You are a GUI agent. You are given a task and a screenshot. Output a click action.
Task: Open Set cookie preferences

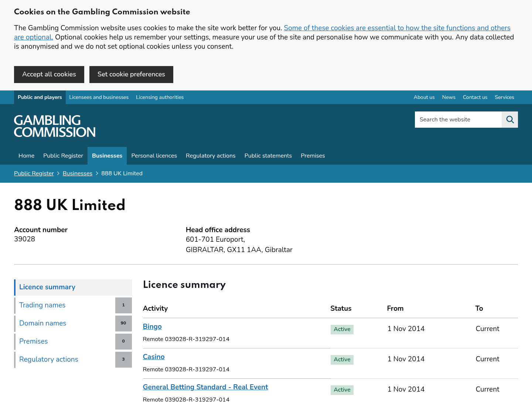click(131, 75)
